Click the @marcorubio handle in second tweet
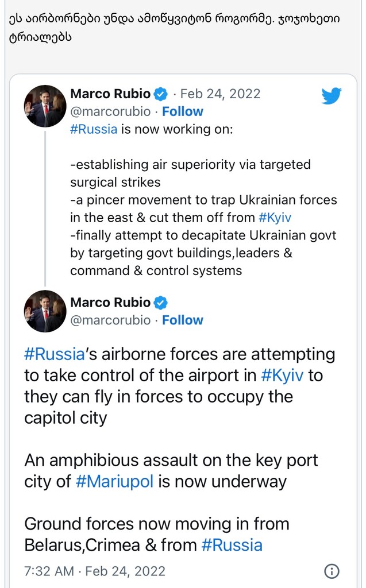Screen dimensions: 366x588 110,320
